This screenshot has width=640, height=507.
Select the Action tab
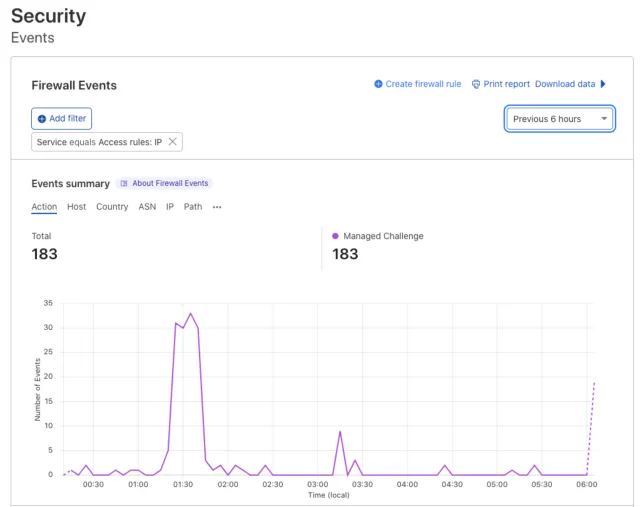44,207
